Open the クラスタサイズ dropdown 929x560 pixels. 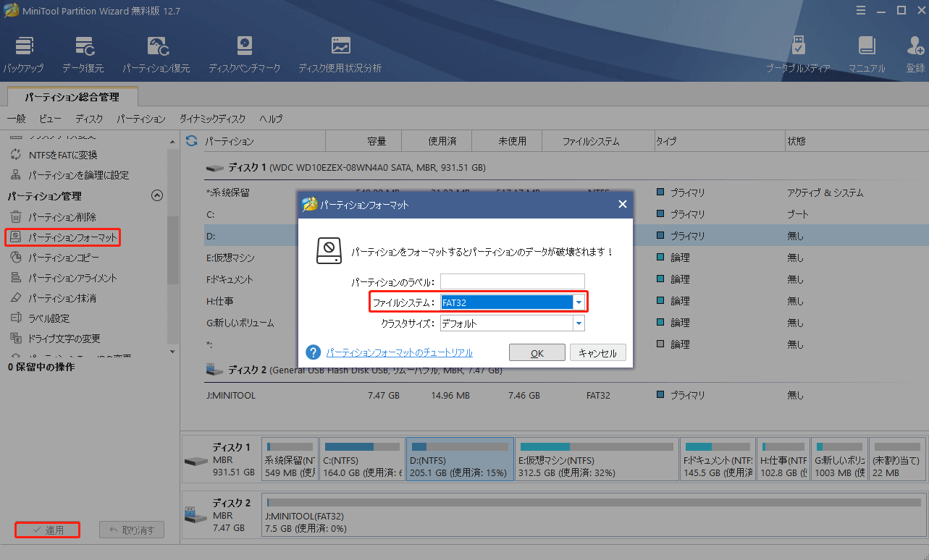579,323
